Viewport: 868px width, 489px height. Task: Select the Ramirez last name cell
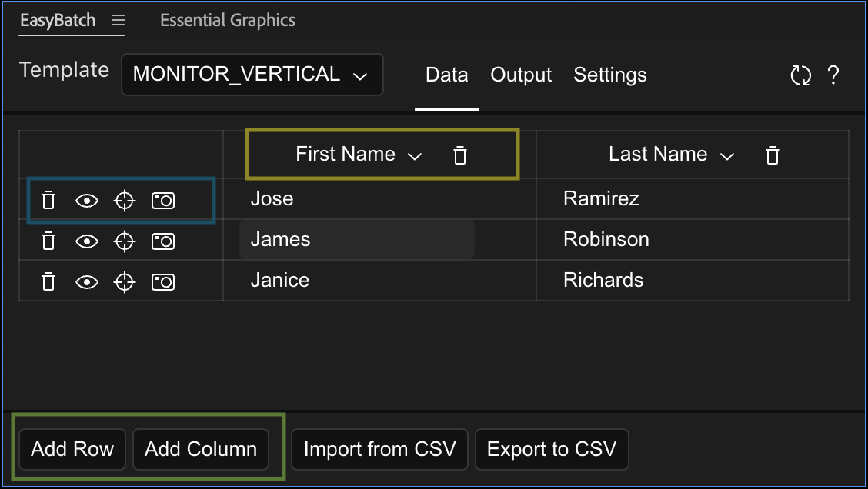point(693,198)
